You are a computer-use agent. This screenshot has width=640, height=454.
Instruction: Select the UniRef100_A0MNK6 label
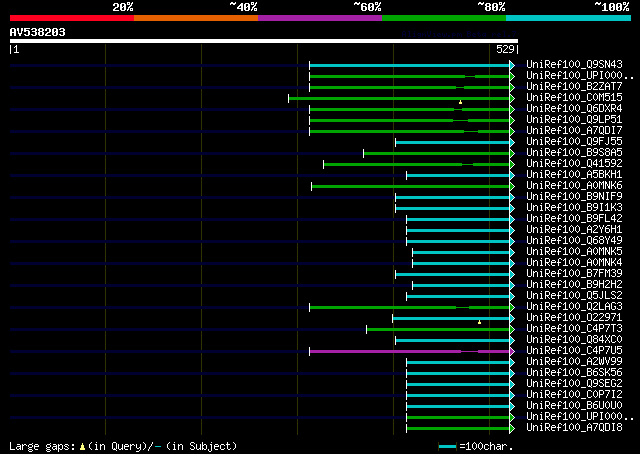(574, 186)
